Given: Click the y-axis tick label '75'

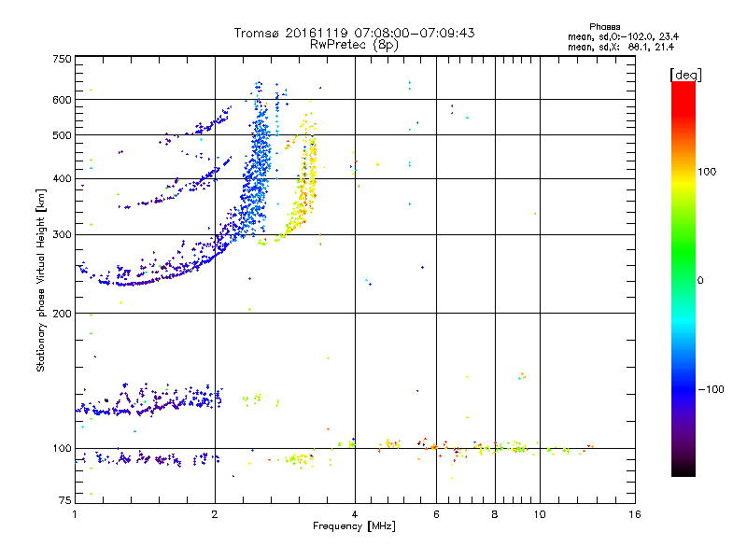Looking at the screenshot, I should coord(65,500).
